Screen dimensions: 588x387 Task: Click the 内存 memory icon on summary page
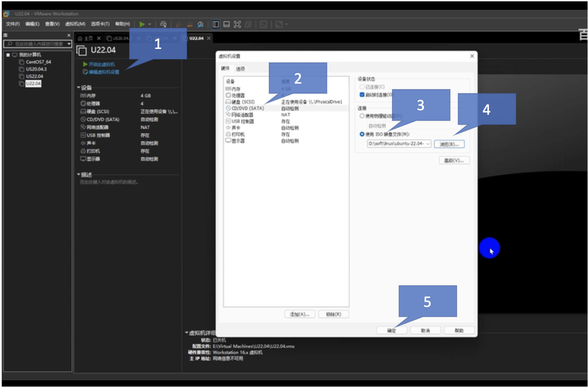(83, 96)
